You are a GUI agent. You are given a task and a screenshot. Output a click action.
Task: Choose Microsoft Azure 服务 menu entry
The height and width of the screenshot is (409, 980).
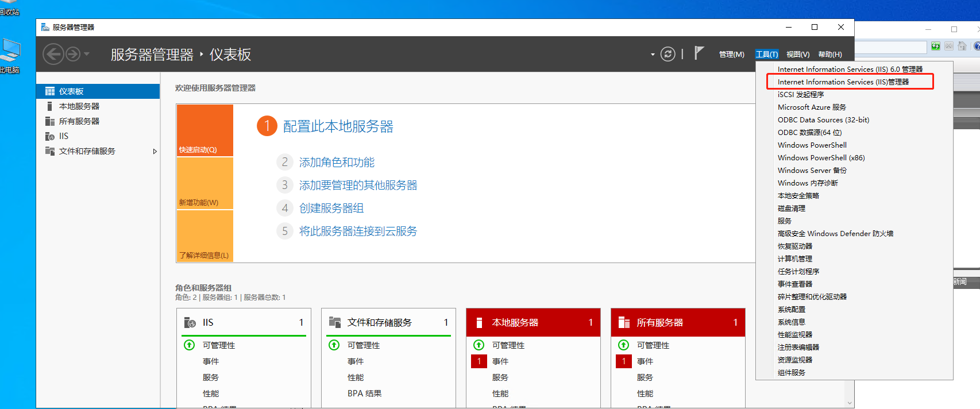pos(812,107)
